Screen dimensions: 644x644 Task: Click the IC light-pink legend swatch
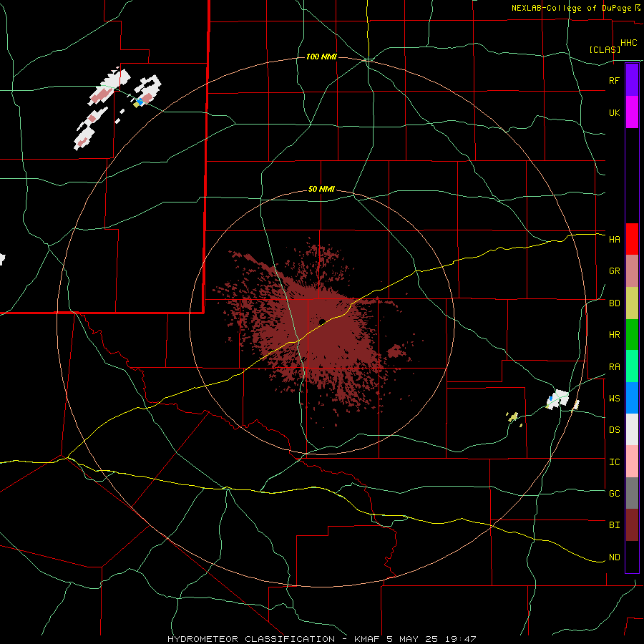click(x=632, y=462)
